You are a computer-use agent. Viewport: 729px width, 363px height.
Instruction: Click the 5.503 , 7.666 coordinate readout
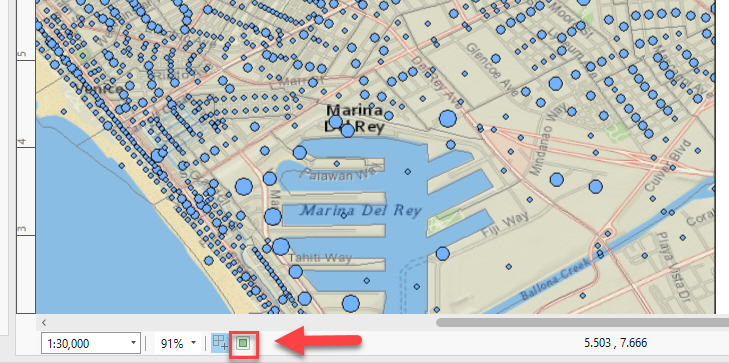point(615,343)
